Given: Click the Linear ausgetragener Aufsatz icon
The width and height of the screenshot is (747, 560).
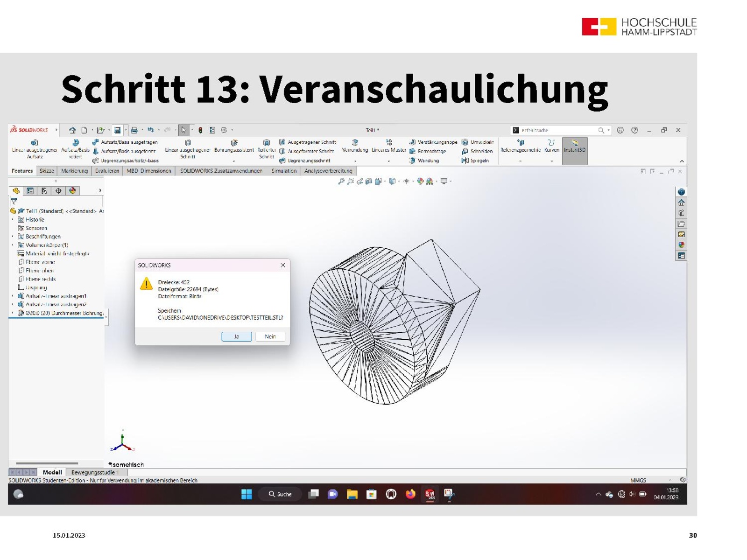Looking at the screenshot, I should tap(35, 143).
